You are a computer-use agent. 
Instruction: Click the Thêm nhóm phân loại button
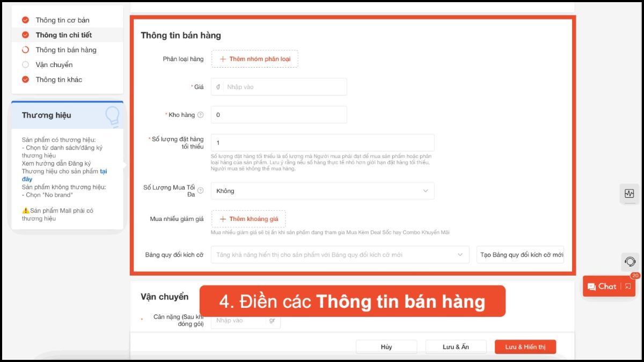[x=254, y=59]
